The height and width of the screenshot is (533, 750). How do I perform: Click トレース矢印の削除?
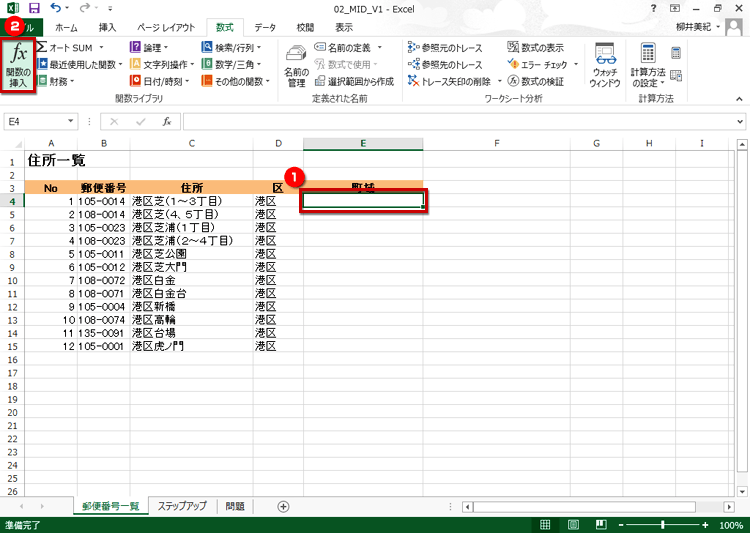click(x=450, y=81)
